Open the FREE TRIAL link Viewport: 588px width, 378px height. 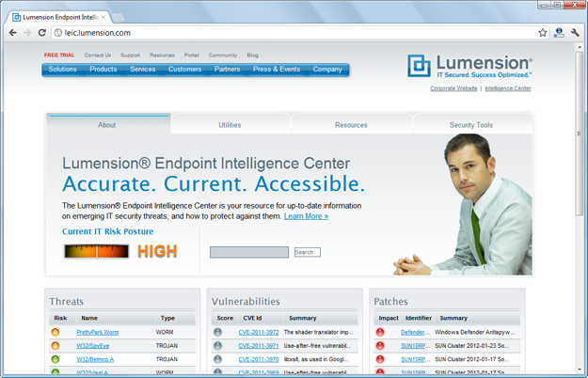(58, 55)
